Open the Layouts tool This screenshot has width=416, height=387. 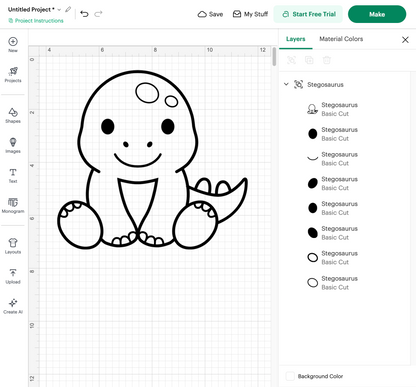pos(13,246)
